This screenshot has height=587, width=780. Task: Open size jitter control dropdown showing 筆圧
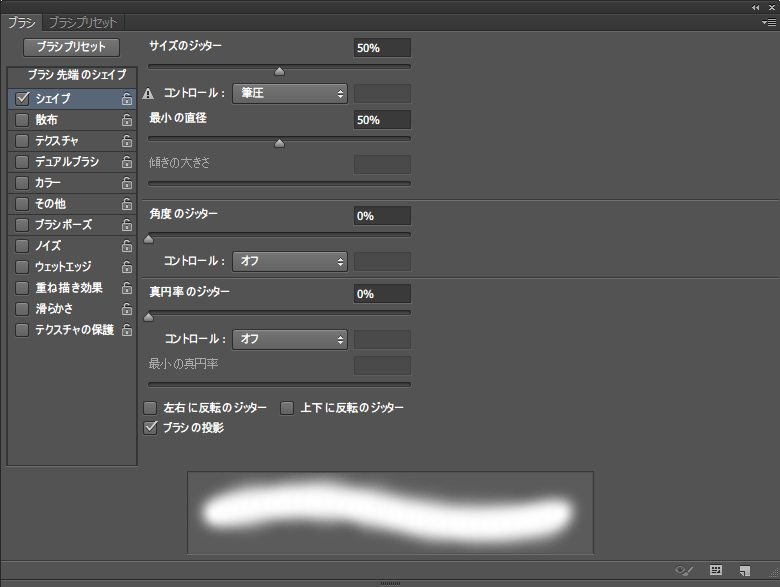coord(290,94)
